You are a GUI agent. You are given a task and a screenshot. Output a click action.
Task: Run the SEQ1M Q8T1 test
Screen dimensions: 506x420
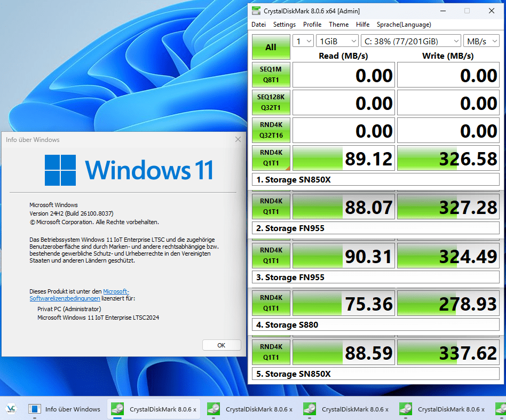[x=271, y=75]
